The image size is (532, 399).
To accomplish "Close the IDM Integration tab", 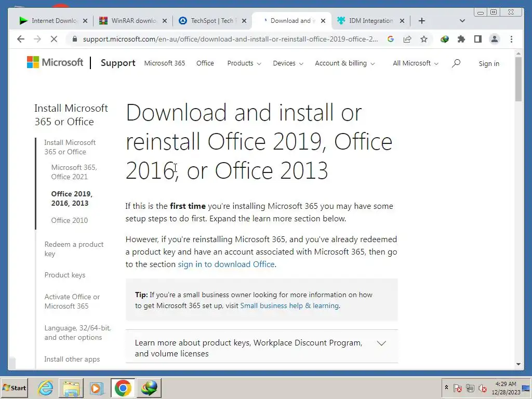I will [402, 21].
